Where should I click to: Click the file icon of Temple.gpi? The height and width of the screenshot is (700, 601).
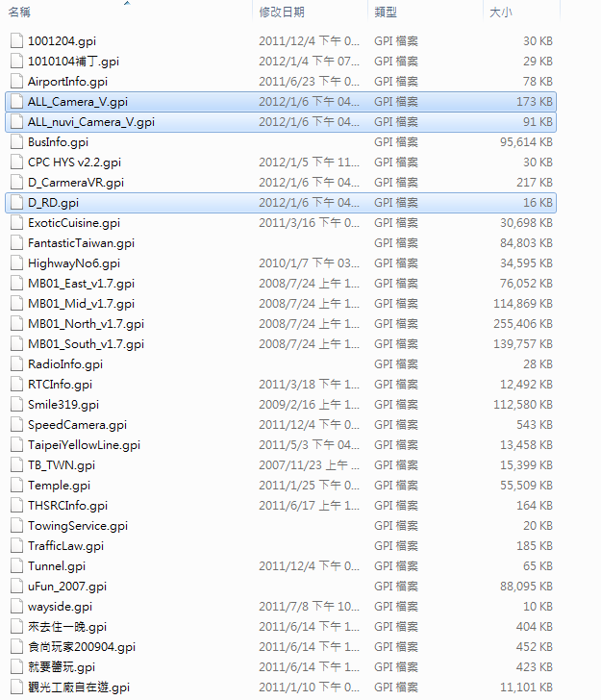17,486
